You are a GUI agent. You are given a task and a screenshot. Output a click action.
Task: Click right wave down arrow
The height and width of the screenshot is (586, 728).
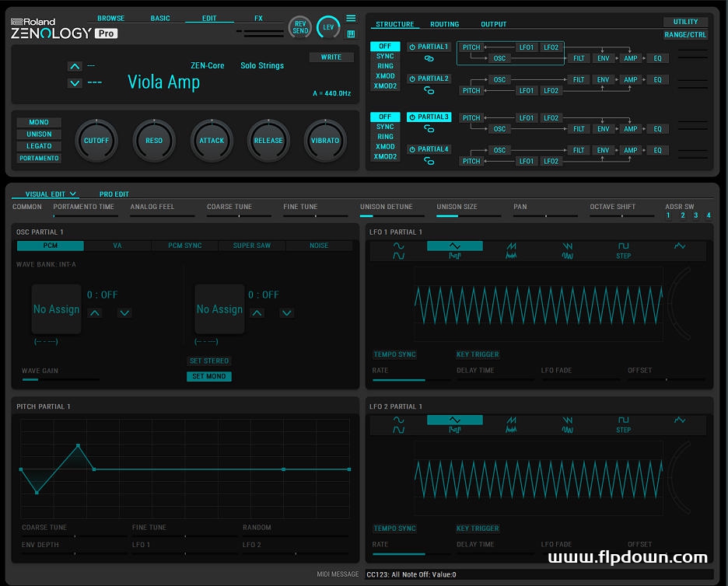287,313
